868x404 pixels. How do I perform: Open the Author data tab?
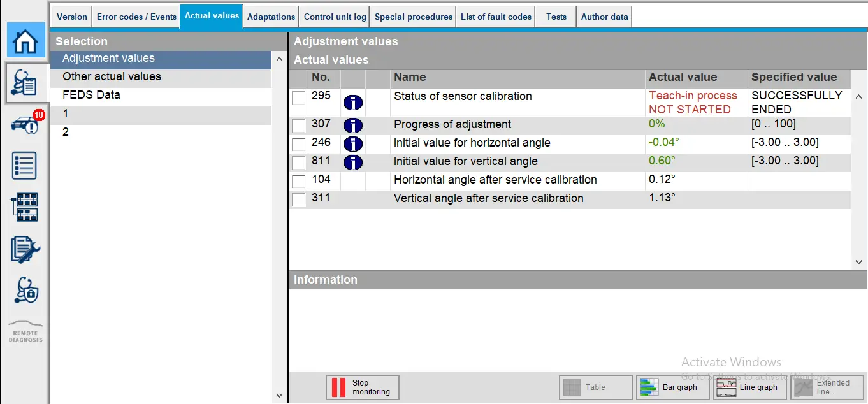tap(604, 17)
